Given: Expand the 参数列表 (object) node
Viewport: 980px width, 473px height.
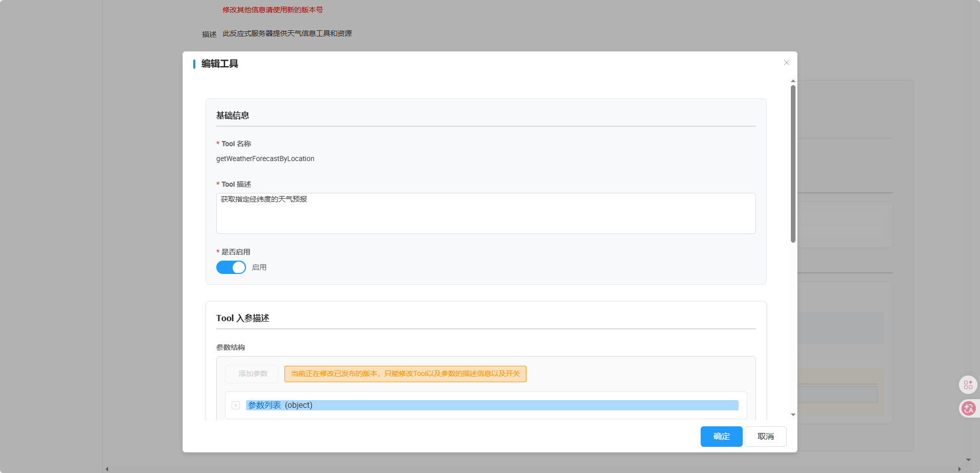Looking at the screenshot, I should click(x=236, y=405).
